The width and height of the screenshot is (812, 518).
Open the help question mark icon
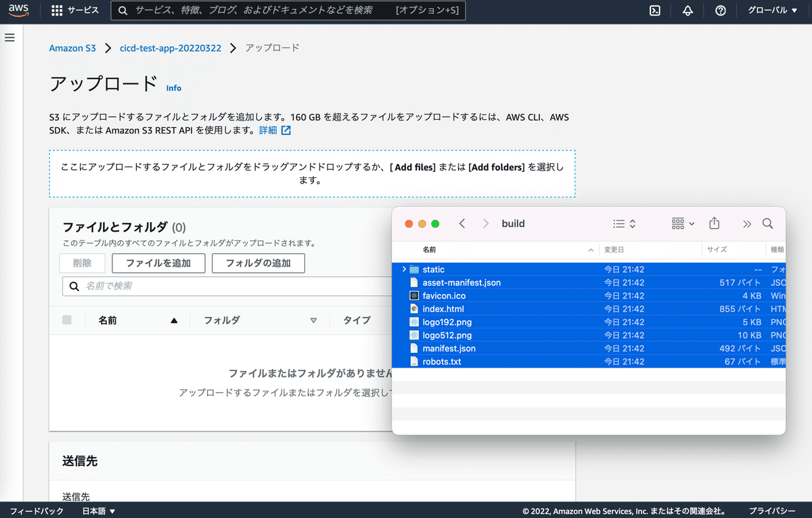pyautogui.click(x=721, y=10)
